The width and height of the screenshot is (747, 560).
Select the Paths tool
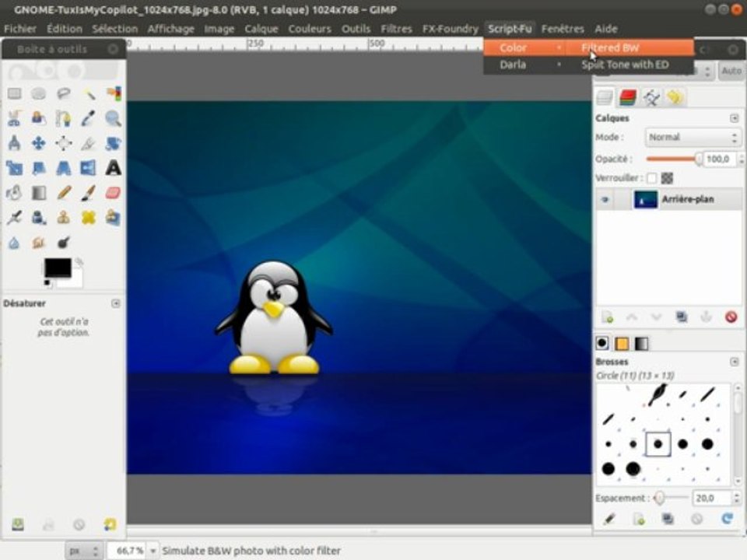63,118
